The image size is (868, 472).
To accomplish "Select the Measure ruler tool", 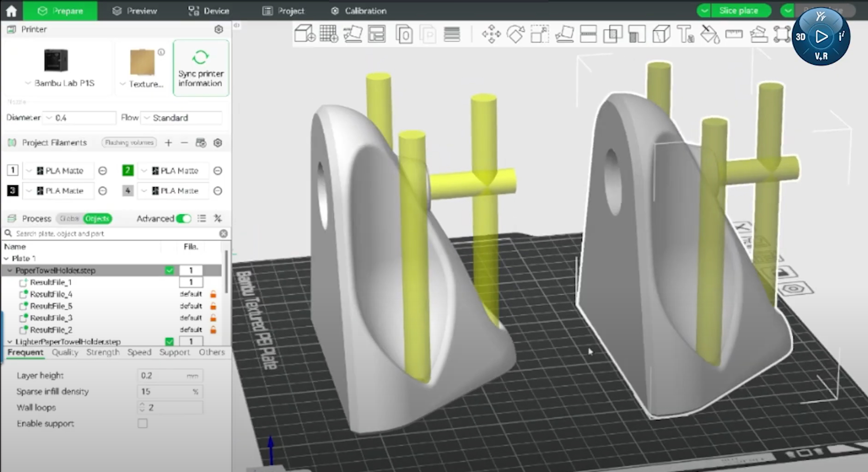I will (734, 34).
